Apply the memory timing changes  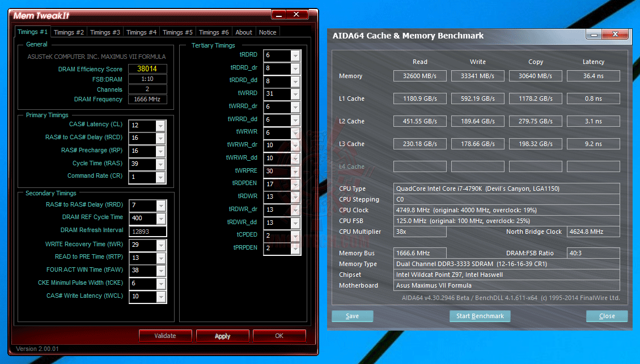pos(222,336)
